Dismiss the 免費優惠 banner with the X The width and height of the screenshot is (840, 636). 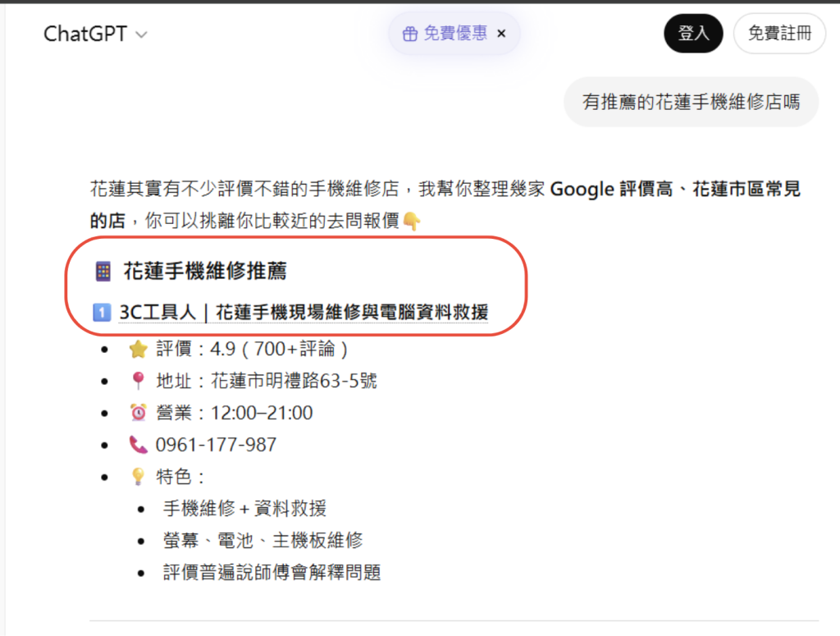click(501, 34)
